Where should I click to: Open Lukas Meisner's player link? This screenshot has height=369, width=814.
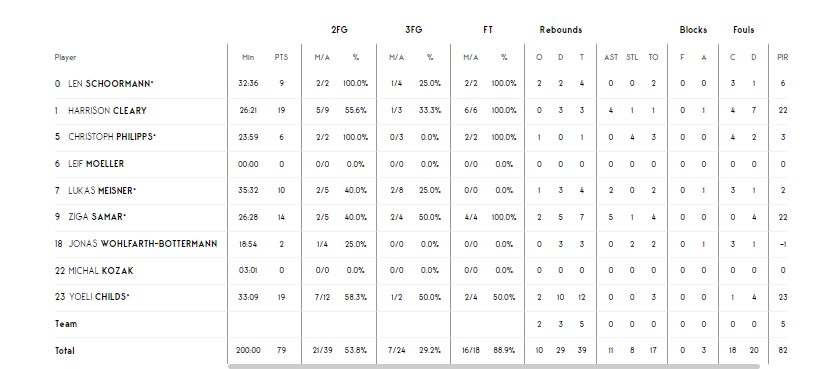click(x=102, y=190)
